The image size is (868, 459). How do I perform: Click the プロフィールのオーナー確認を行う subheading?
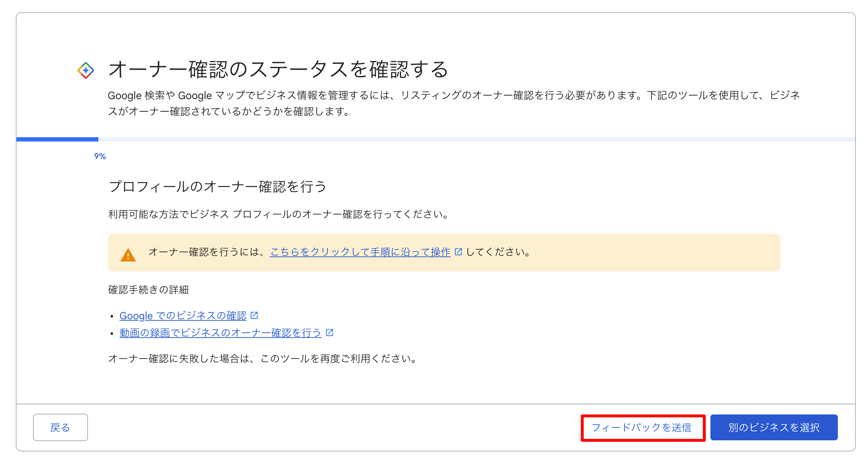tap(218, 187)
